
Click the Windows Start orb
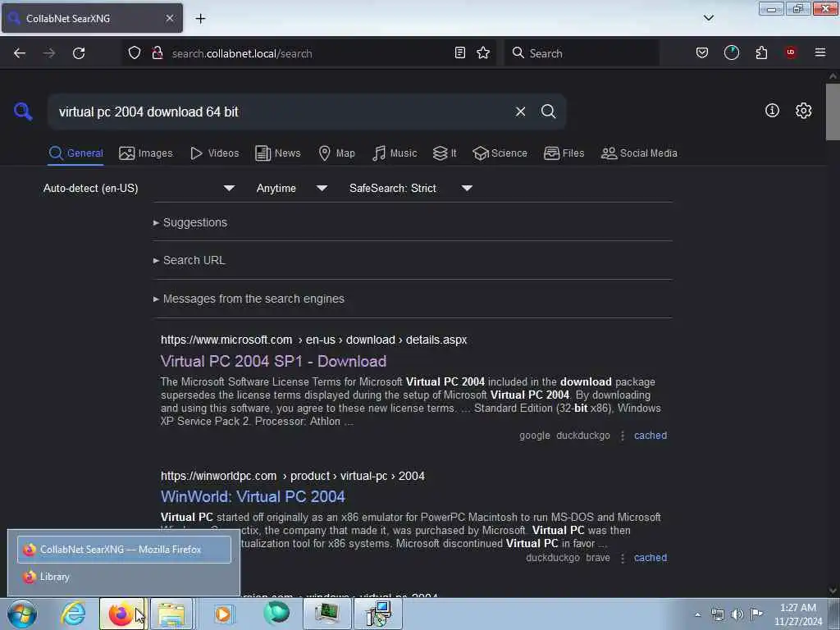click(x=22, y=614)
